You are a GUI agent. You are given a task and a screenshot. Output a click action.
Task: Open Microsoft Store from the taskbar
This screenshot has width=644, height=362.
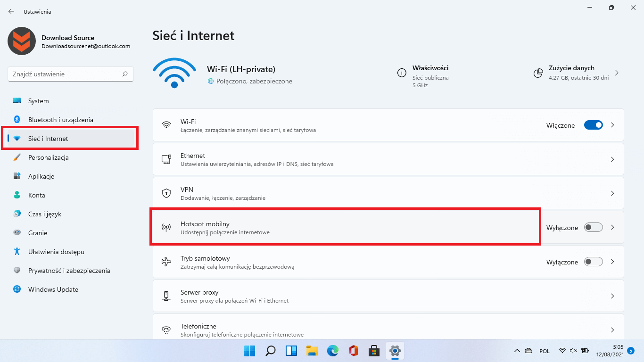coord(374,351)
